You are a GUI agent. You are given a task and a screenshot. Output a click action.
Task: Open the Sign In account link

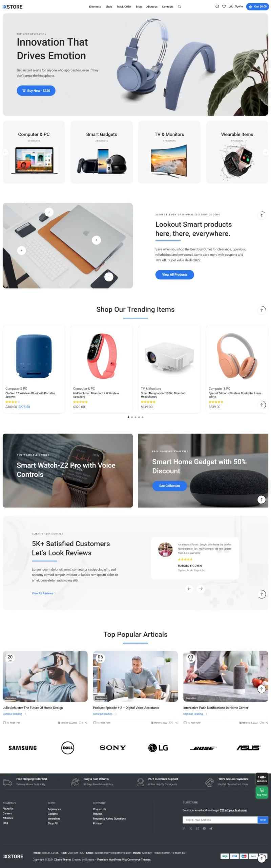pos(236,6)
